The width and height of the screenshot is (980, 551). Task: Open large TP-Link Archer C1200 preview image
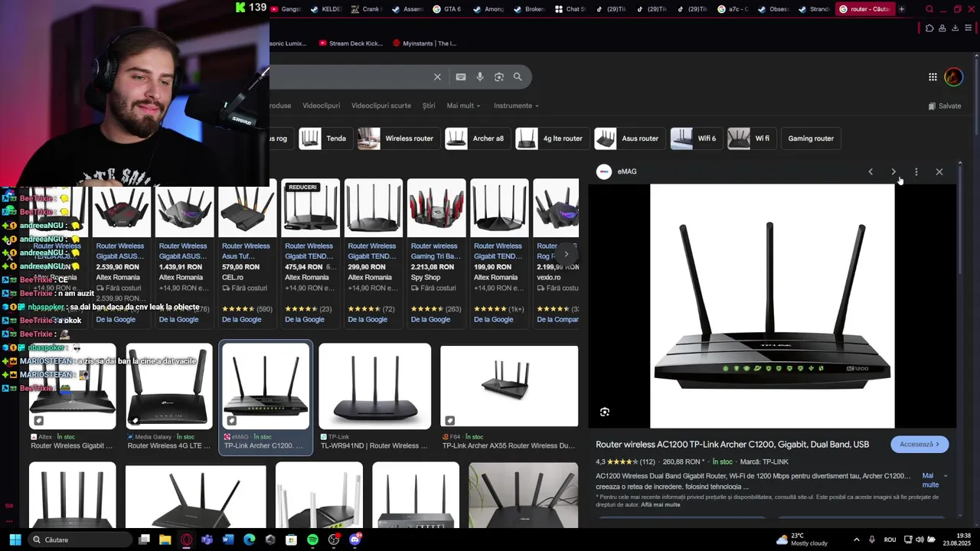(x=772, y=306)
